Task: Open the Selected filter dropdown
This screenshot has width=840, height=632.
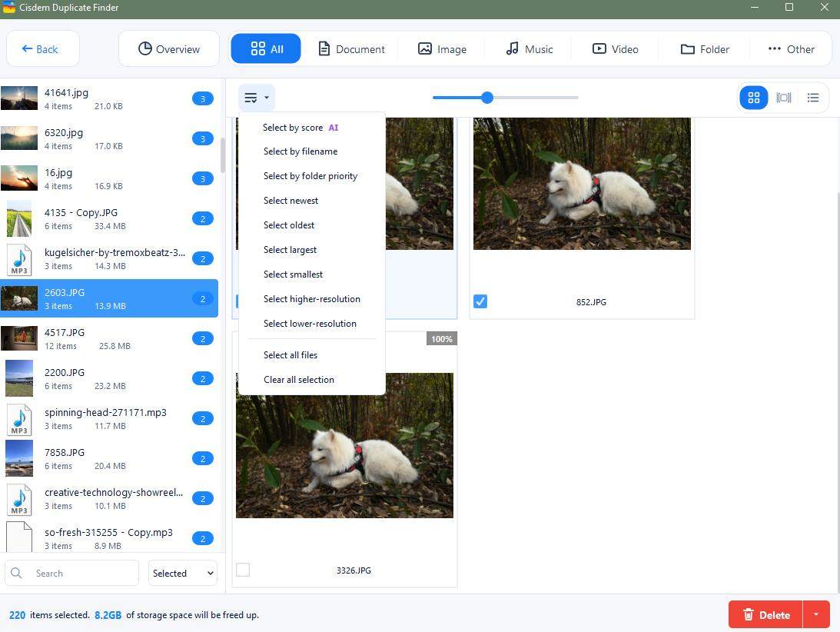Action: tap(183, 573)
